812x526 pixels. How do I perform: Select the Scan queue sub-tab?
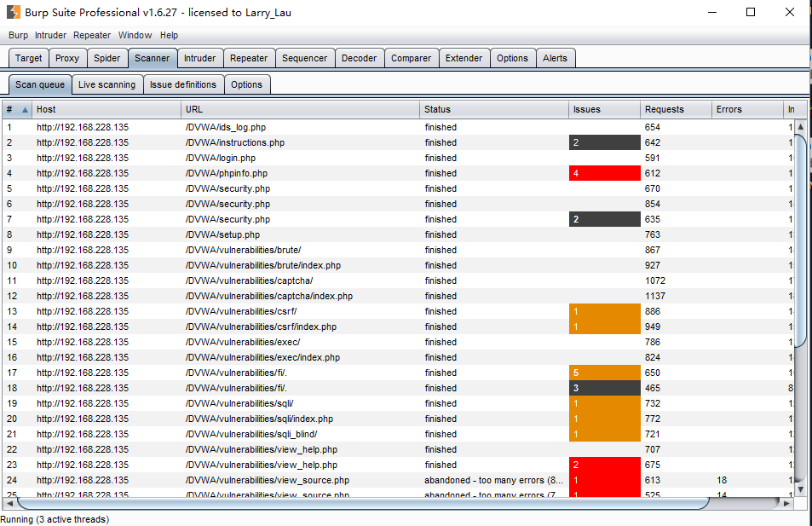(x=40, y=84)
